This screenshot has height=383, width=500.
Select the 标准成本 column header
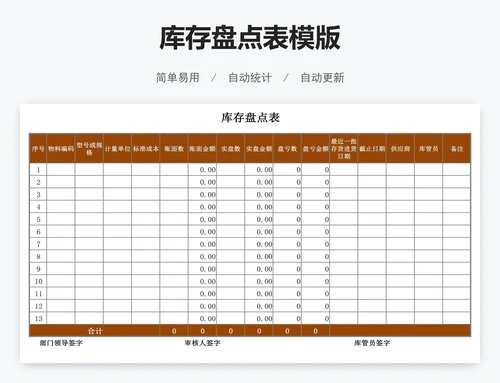146,149
